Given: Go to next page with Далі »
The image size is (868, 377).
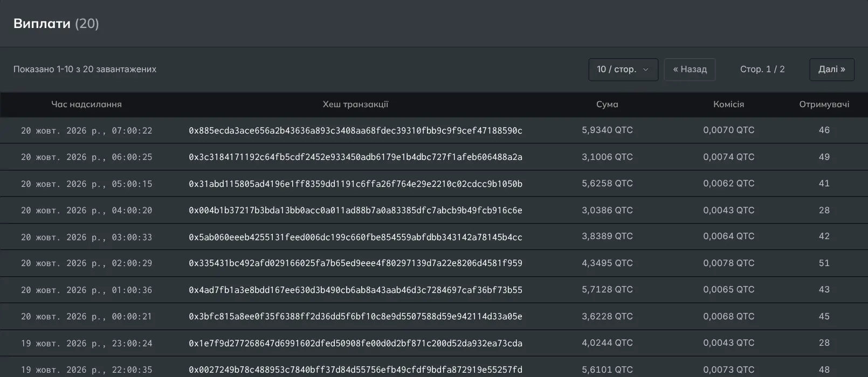Looking at the screenshot, I should click(x=832, y=69).
